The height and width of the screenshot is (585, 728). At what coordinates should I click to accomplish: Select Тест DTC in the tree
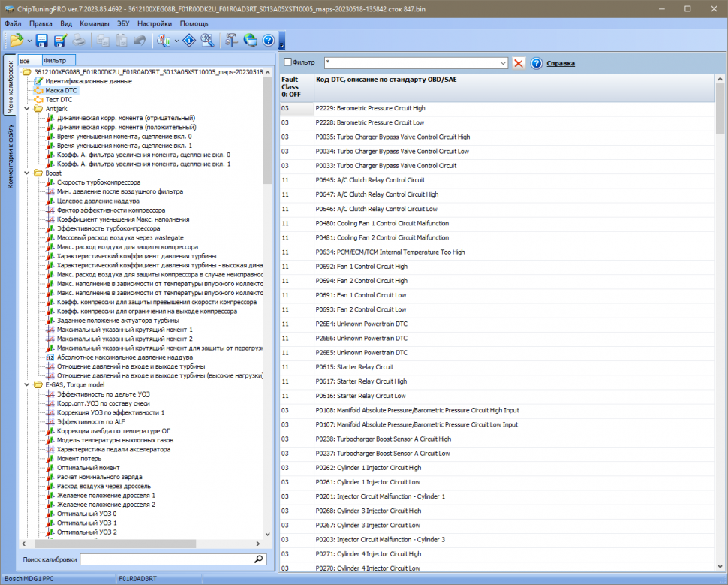pos(59,99)
